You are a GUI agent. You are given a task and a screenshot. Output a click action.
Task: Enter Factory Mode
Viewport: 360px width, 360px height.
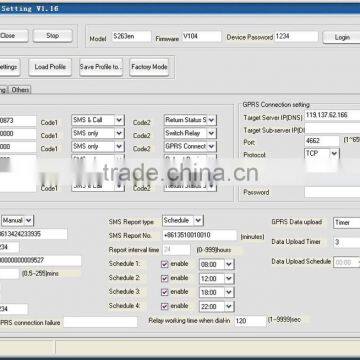(149, 67)
